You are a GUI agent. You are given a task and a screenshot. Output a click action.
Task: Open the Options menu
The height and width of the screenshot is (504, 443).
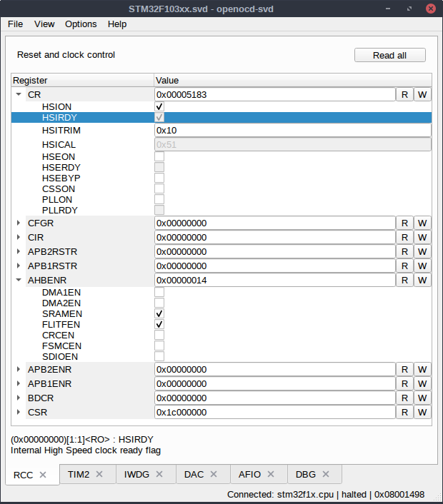pos(81,24)
